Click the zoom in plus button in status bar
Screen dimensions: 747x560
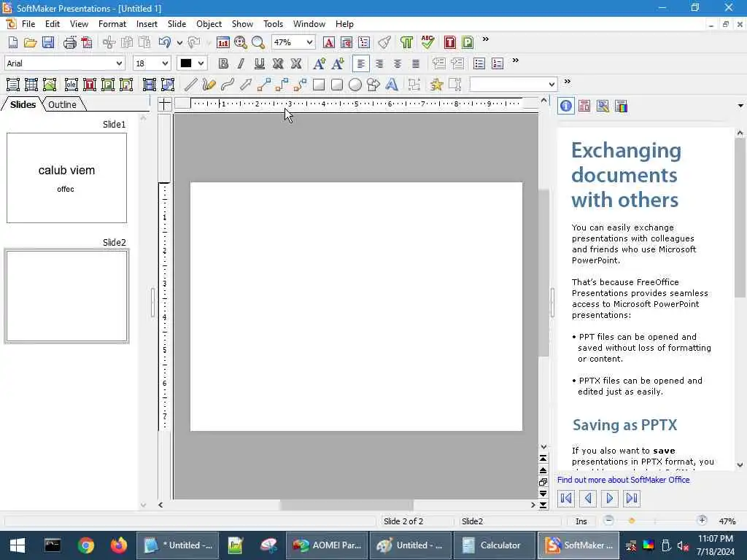702,520
